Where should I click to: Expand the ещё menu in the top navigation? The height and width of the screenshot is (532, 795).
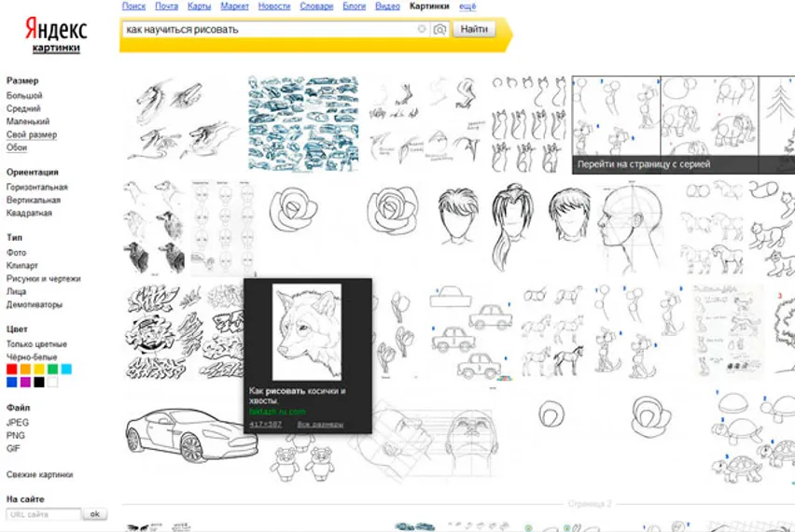click(x=467, y=6)
